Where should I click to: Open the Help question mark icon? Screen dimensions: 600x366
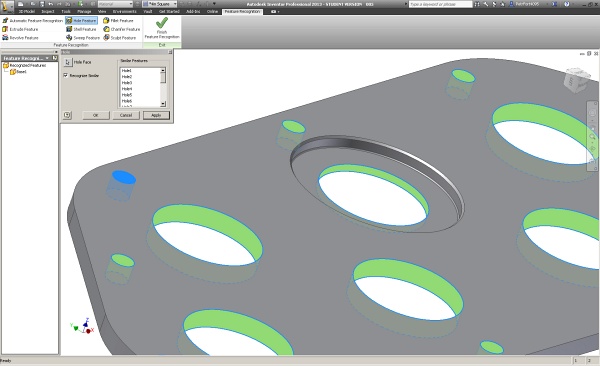point(567,4)
